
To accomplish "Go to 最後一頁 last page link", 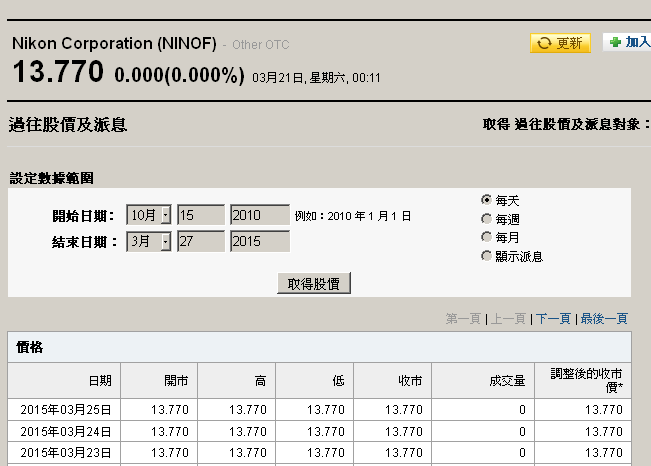I will [604, 319].
